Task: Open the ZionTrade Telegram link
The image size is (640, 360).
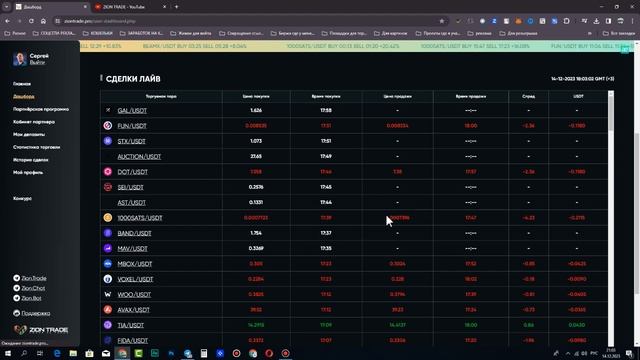Action: (x=34, y=278)
